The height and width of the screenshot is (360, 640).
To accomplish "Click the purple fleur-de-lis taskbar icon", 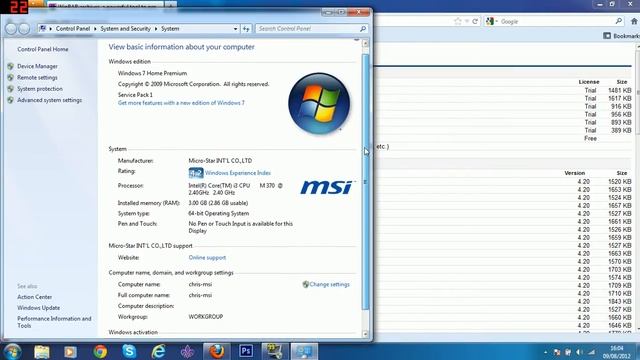I will click(x=187, y=351).
